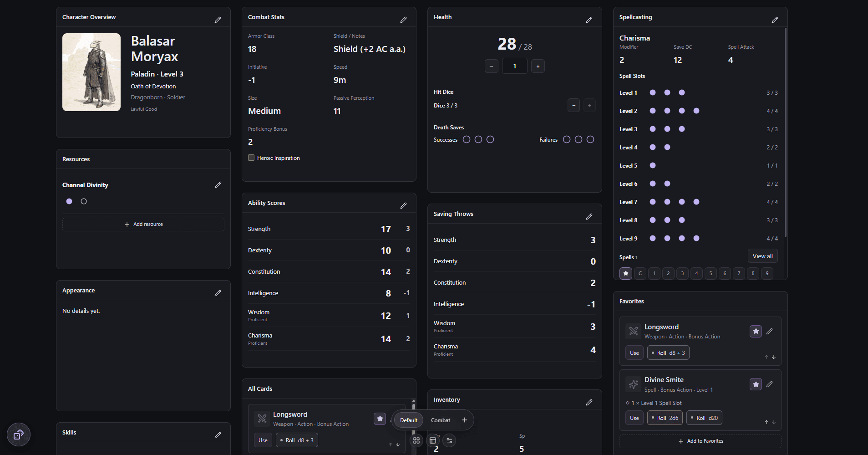Edit the Channel Divinity resource
Image resolution: width=868 pixels, height=455 pixels.
pos(218,184)
